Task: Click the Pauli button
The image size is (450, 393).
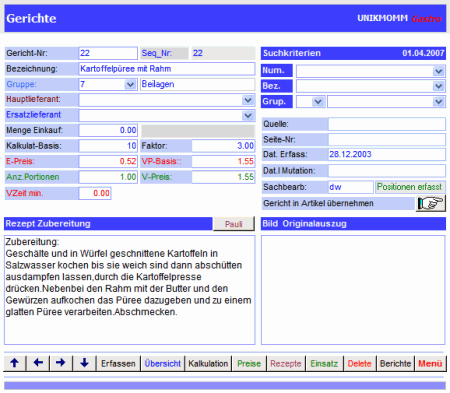Action: point(234,224)
